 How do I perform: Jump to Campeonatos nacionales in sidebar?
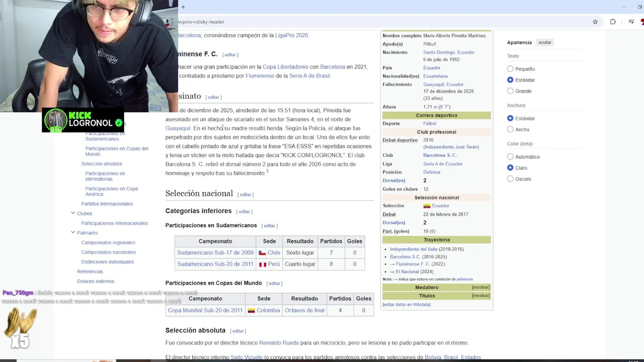(109, 252)
